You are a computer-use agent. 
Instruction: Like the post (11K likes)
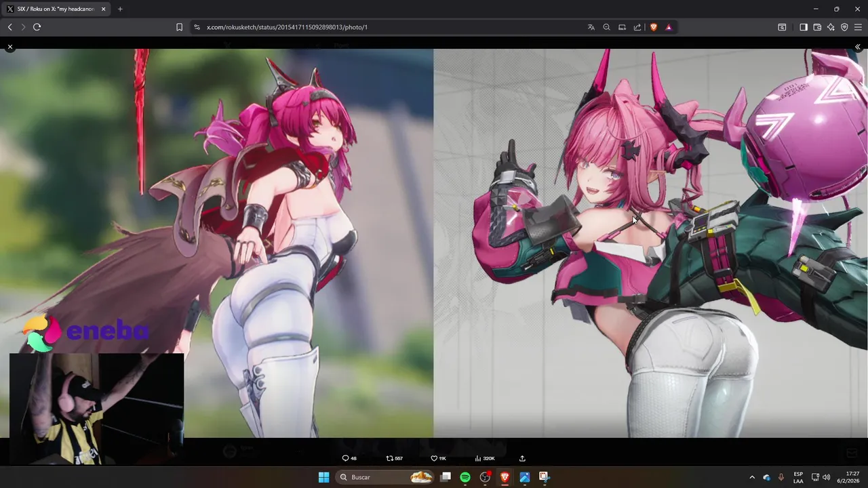tap(439, 458)
